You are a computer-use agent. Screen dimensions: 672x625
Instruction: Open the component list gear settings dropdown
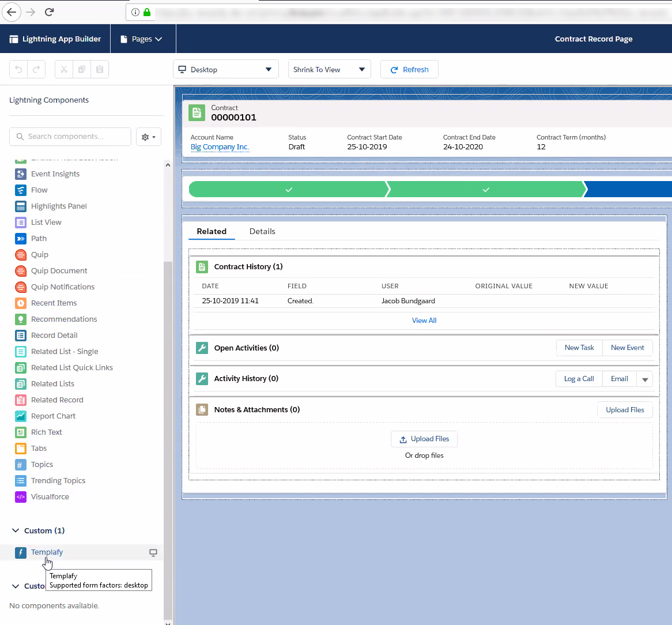(x=149, y=137)
